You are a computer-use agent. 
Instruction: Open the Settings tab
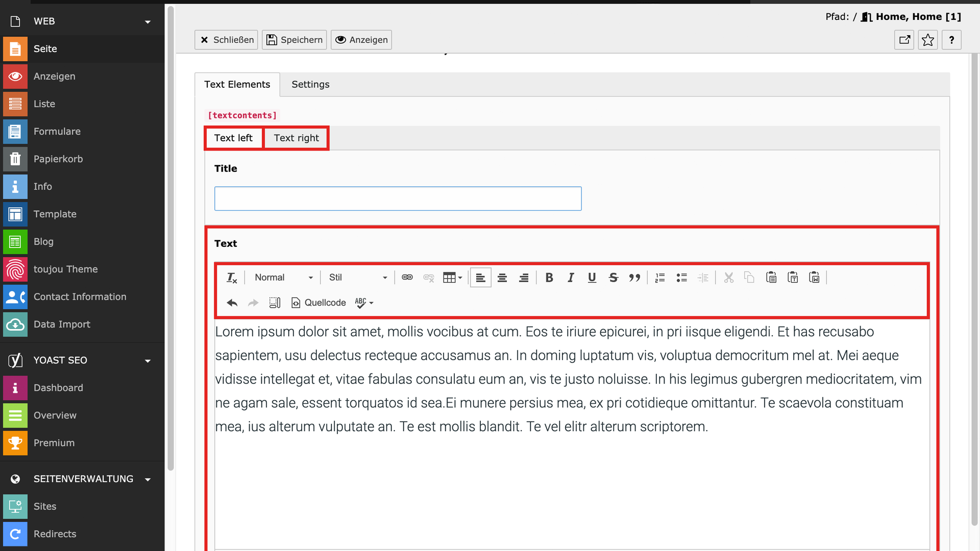tap(310, 85)
